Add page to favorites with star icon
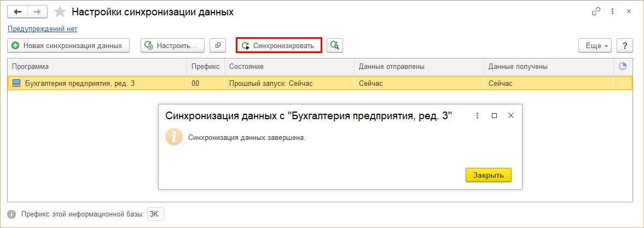The height and width of the screenshot is (228, 644). pyautogui.click(x=60, y=12)
